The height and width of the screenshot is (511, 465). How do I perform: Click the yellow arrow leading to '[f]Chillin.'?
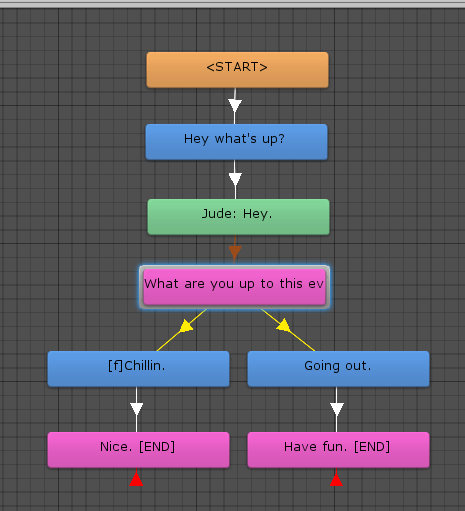point(186,326)
